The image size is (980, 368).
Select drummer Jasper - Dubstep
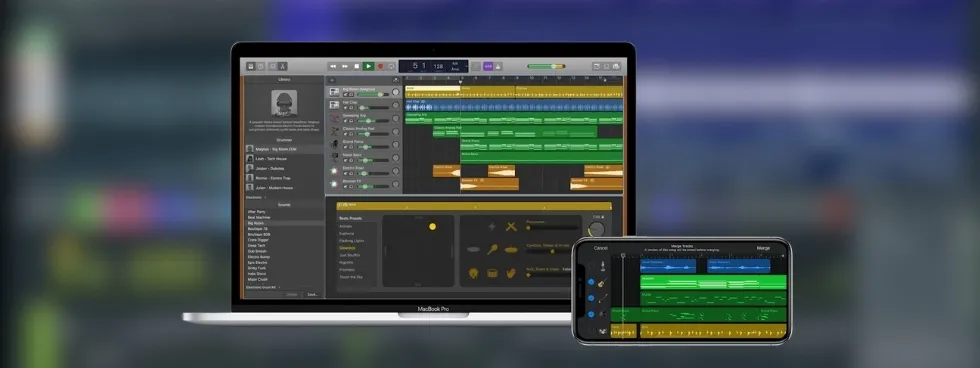[x=285, y=169]
